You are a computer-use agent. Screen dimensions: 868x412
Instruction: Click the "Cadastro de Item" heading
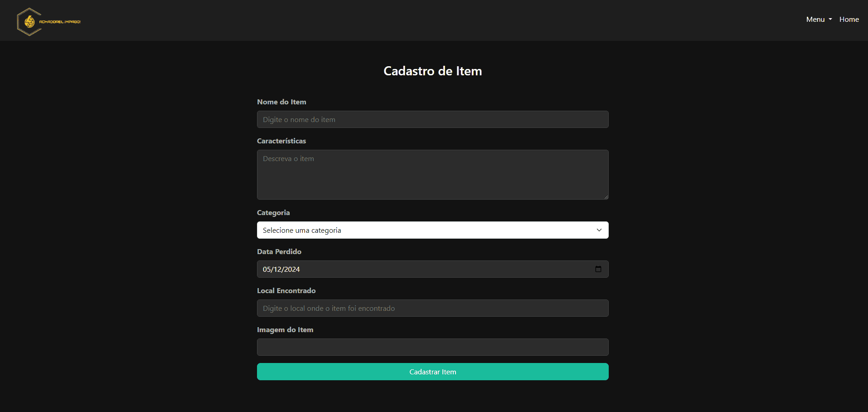click(x=432, y=71)
